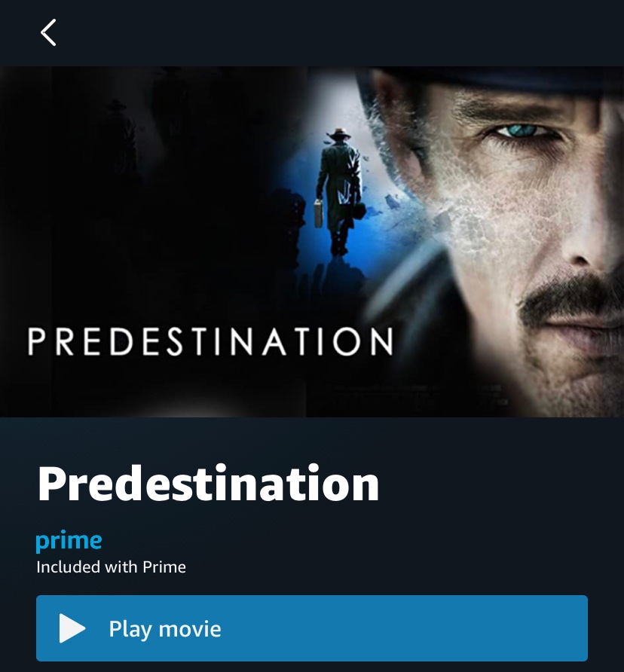Go back using the left chevron arrow
Image resolution: width=624 pixels, height=672 pixels.
tap(48, 32)
